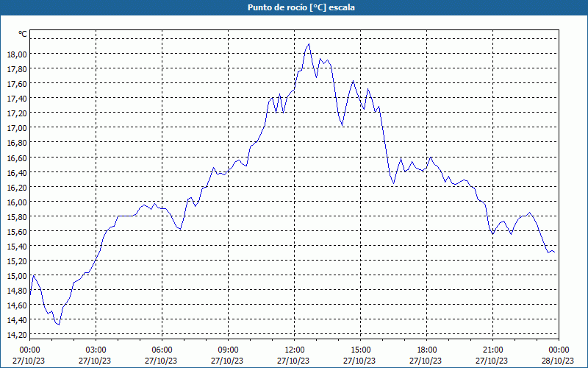Select the 14,40 y-axis label
The image size is (588, 368).
coord(17,320)
